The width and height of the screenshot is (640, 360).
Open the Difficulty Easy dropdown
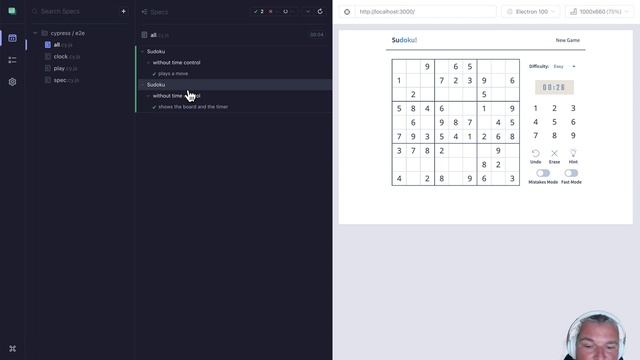pos(564,66)
